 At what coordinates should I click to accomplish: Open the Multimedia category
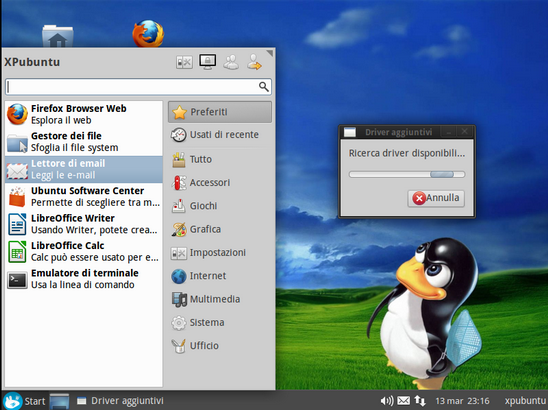[x=220, y=300]
